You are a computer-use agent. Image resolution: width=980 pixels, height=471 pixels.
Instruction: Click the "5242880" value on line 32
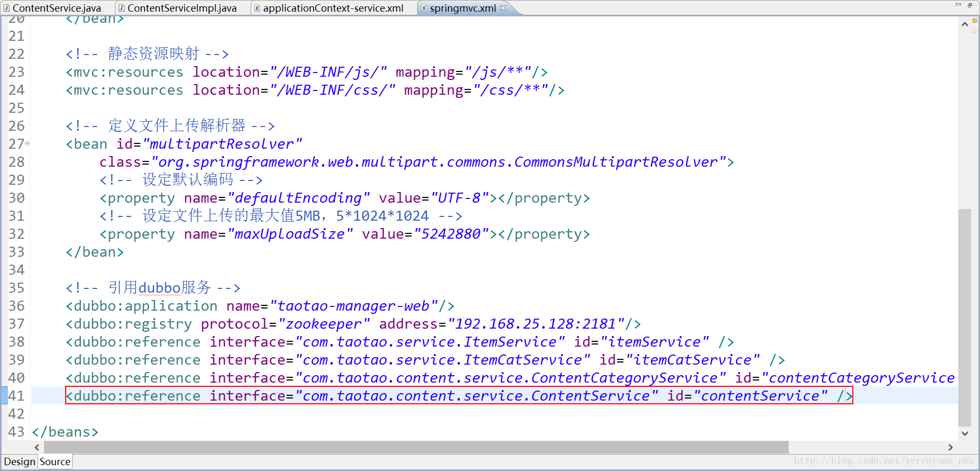click(x=451, y=234)
